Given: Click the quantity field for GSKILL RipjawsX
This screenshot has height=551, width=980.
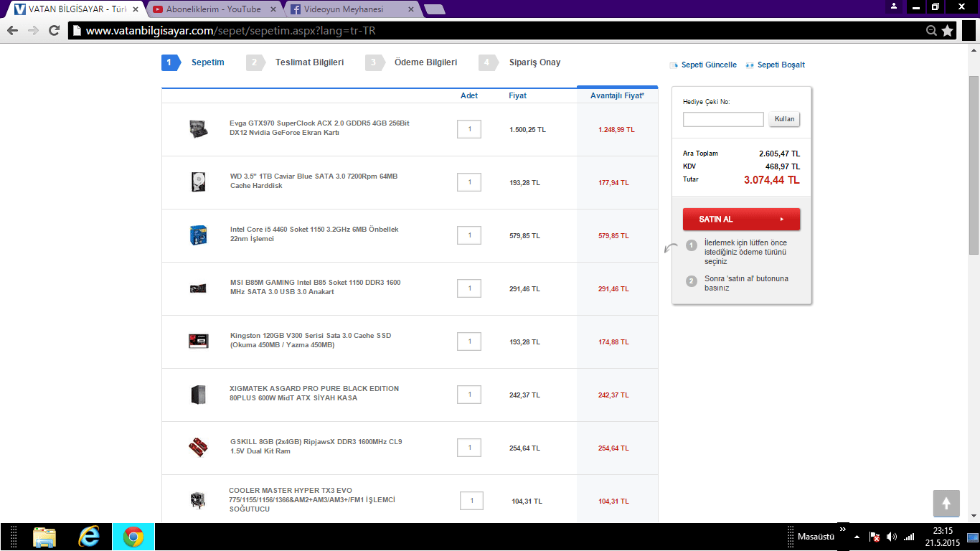Looking at the screenshot, I should tap(469, 448).
